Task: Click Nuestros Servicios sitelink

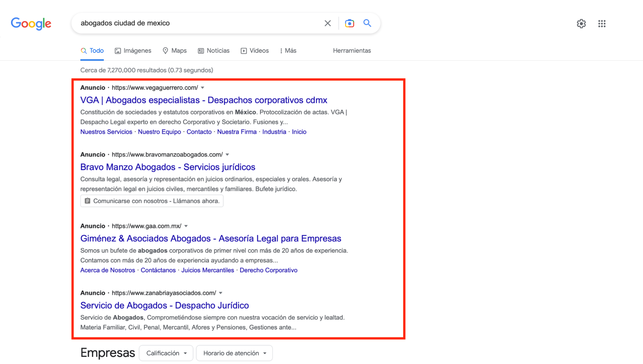Action: pyautogui.click(x=106, y=132)
